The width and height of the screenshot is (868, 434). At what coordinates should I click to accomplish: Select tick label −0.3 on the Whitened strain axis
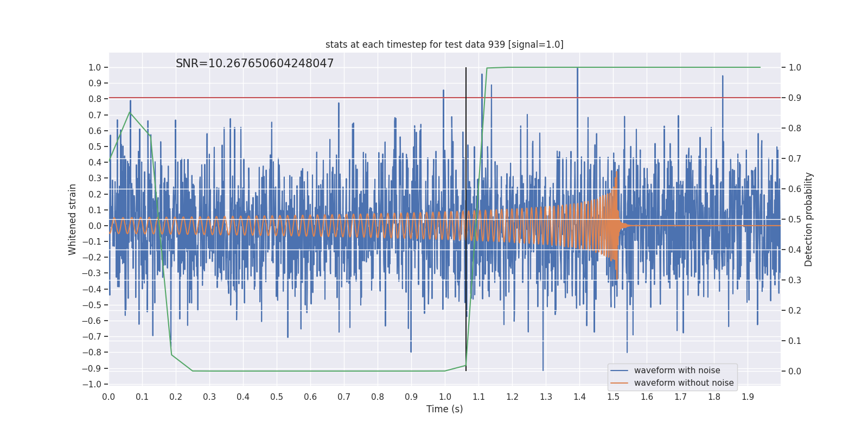tap(92, 273)
